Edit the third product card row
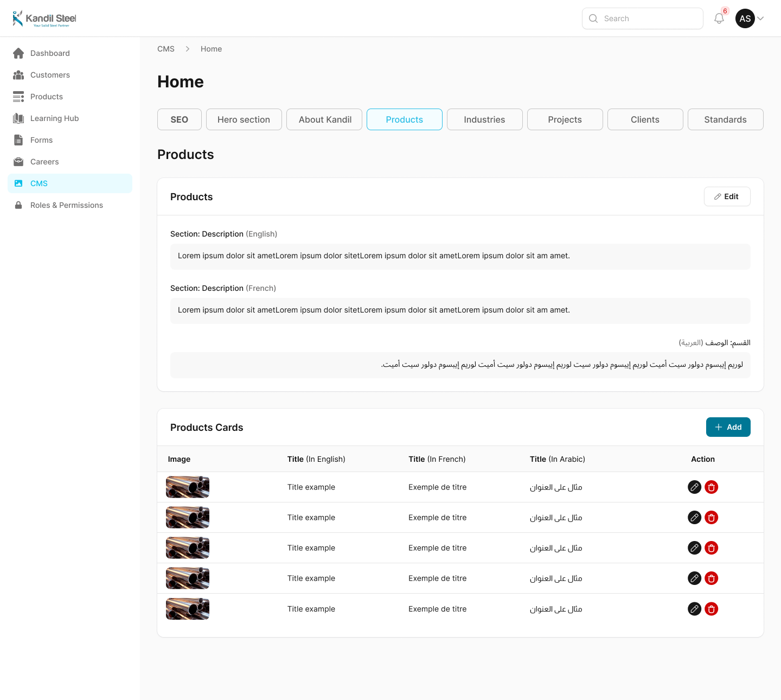Image resolution: width=781 pixels, height=700 pixels. (694, 548)
